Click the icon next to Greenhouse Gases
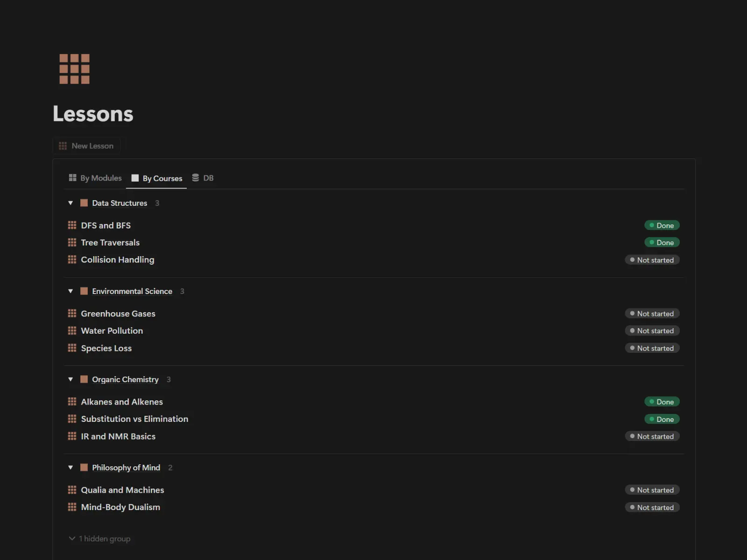 click(x=72, y=314)
